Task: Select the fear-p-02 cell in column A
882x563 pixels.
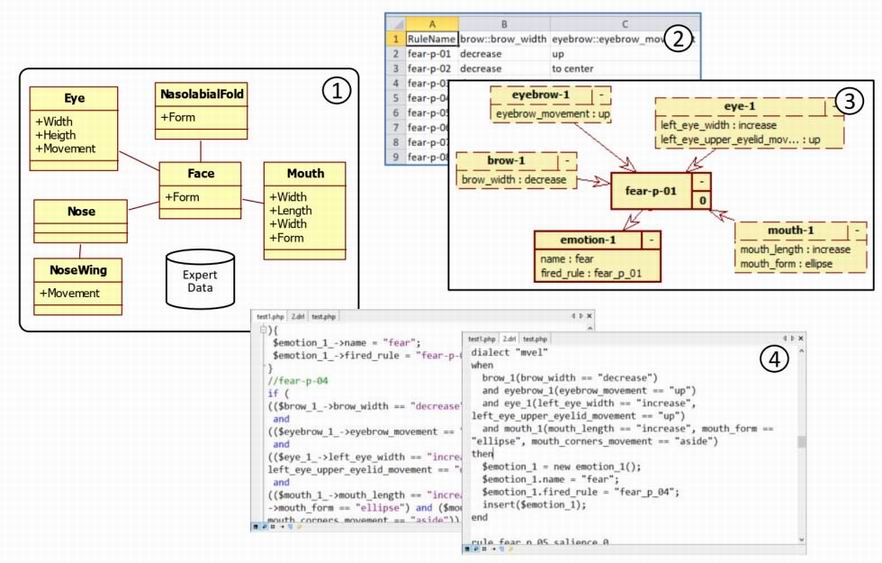Action: [x=432, y=69]
